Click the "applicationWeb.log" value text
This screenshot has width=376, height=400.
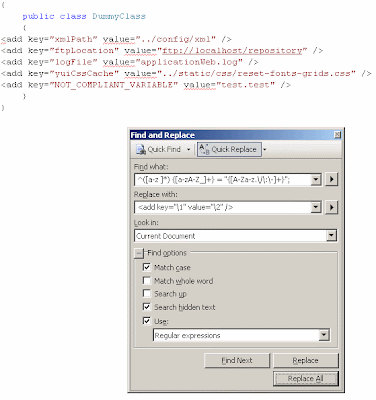point(189,62)
